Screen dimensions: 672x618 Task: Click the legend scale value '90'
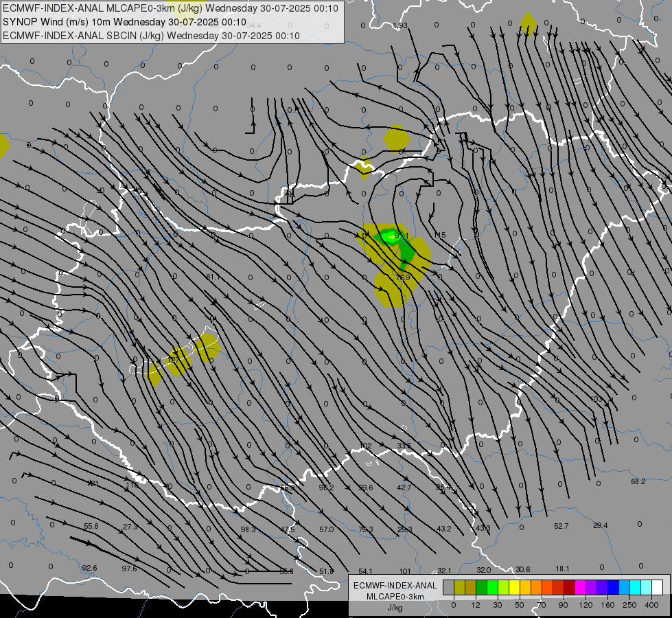point(563,605)
